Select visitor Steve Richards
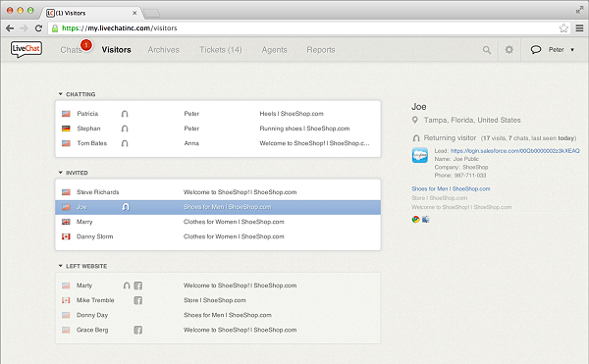Viewport: 589px width, 364px height. (x=218, y=192)
